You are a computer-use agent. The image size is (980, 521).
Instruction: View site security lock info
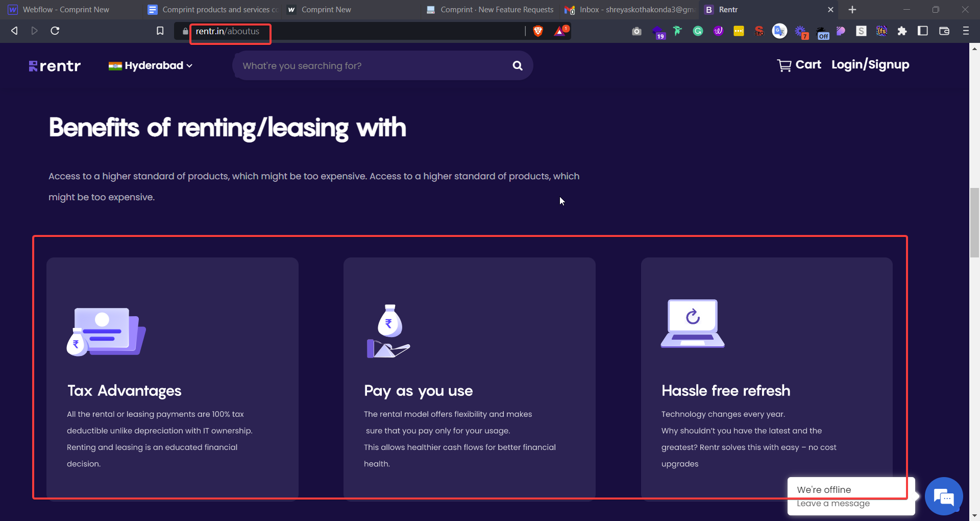[185, 31]
